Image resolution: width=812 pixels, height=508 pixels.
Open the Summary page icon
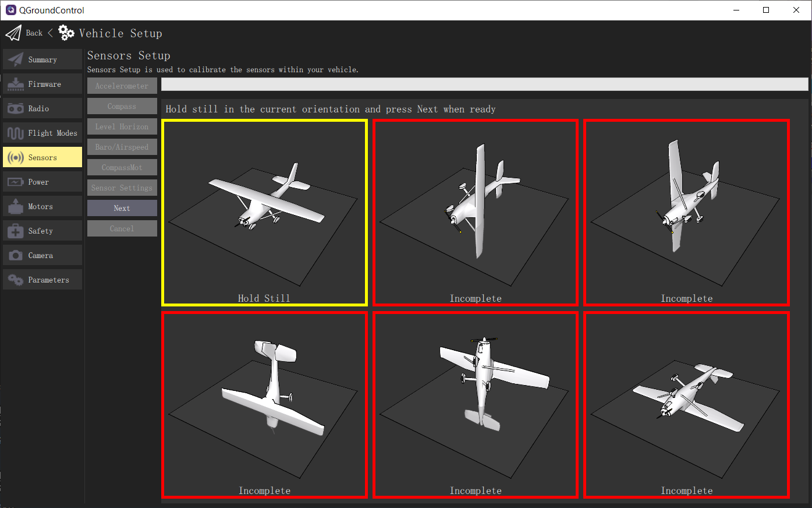click(x=15, y=59)
